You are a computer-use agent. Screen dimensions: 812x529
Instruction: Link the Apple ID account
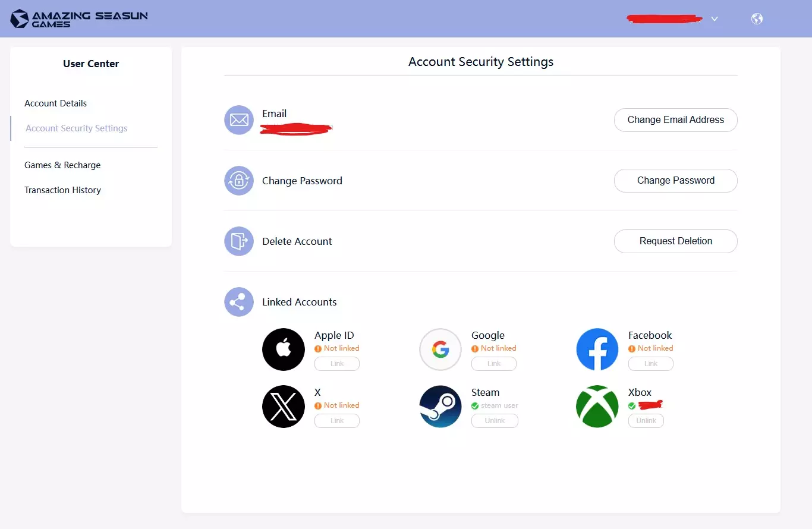point(337,364)
